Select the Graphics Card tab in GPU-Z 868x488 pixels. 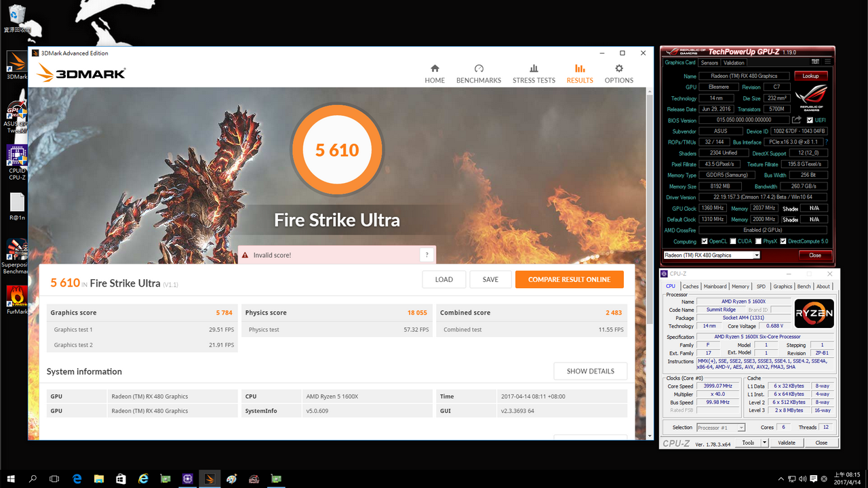point(680,62)
